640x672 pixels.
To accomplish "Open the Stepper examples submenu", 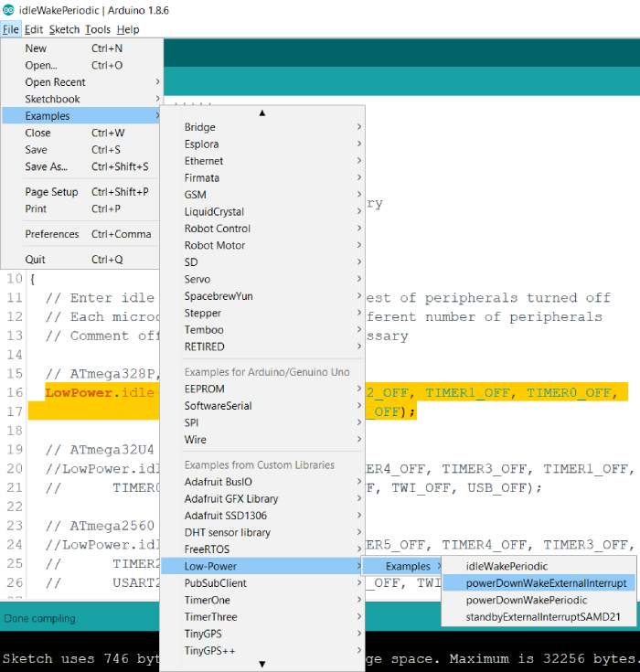I will click(x=262, y=313).
